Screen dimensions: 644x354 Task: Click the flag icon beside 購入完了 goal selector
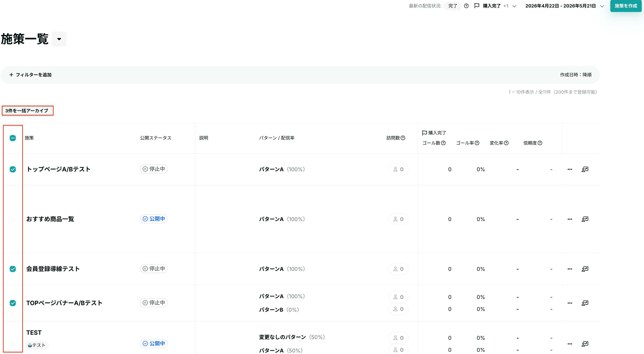coord(477,6)
